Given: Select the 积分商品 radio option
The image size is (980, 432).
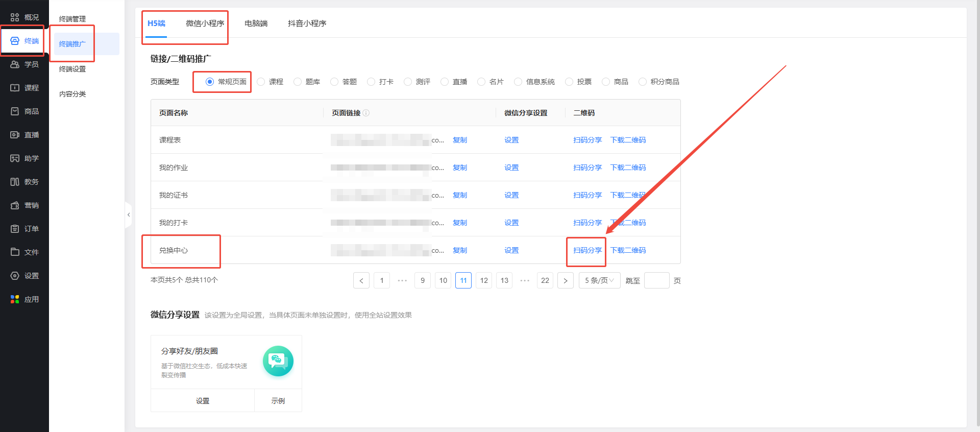Looking at the screenshot, I should (x=643, y=82).
